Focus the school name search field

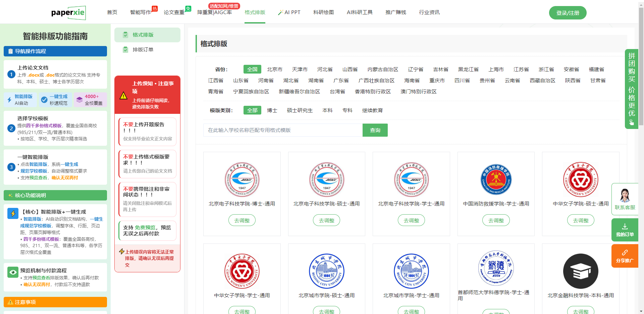[283, 130]
